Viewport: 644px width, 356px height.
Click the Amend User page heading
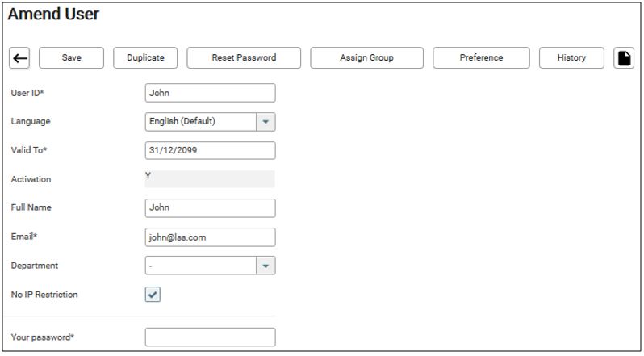52,15
